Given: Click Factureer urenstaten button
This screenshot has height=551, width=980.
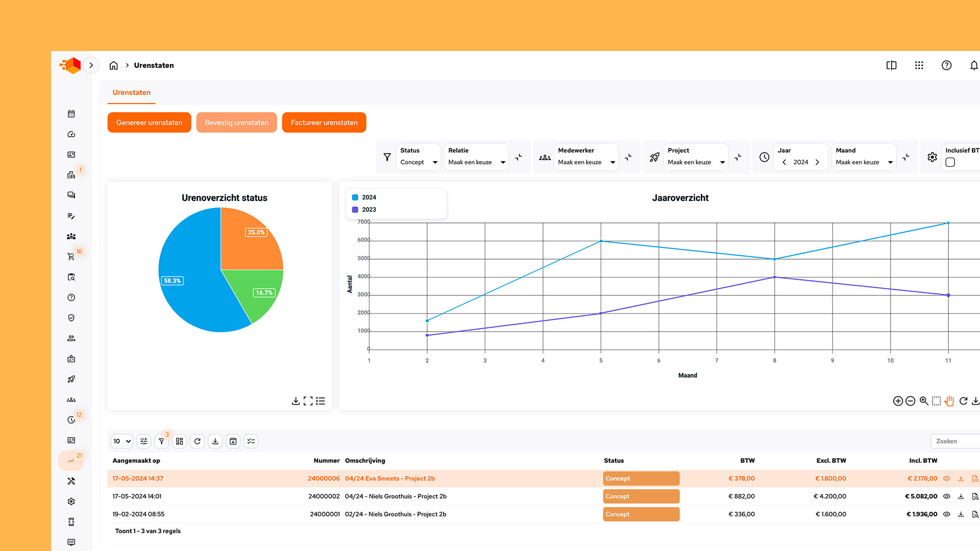Looking at the screenshot, I should coord(324,122).
